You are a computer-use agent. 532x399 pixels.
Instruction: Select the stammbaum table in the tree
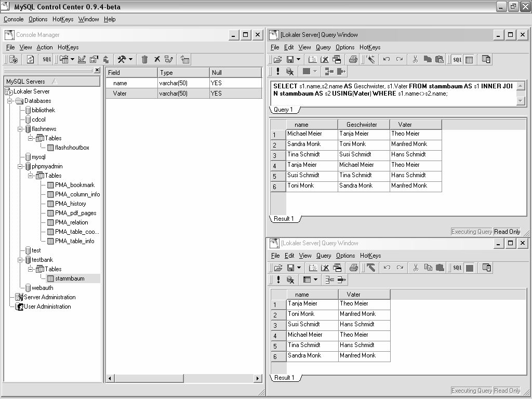tap(70, 278)
